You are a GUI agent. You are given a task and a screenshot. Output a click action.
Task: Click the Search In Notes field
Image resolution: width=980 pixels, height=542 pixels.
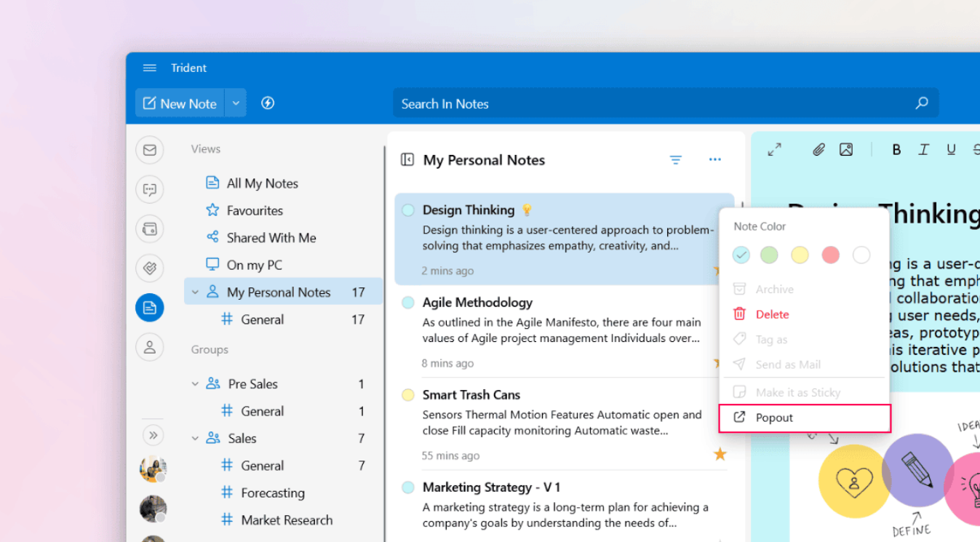click(x=655, y=103)
